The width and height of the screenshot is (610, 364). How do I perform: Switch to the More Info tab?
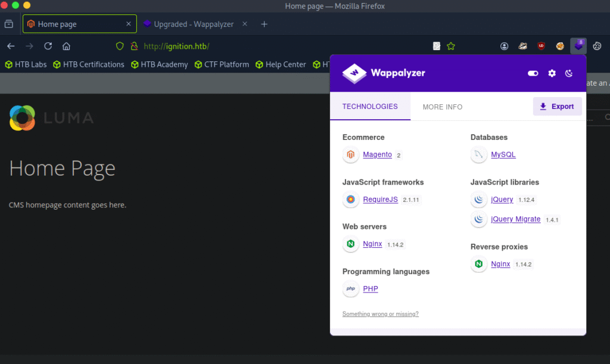click(x=442, y=107)
